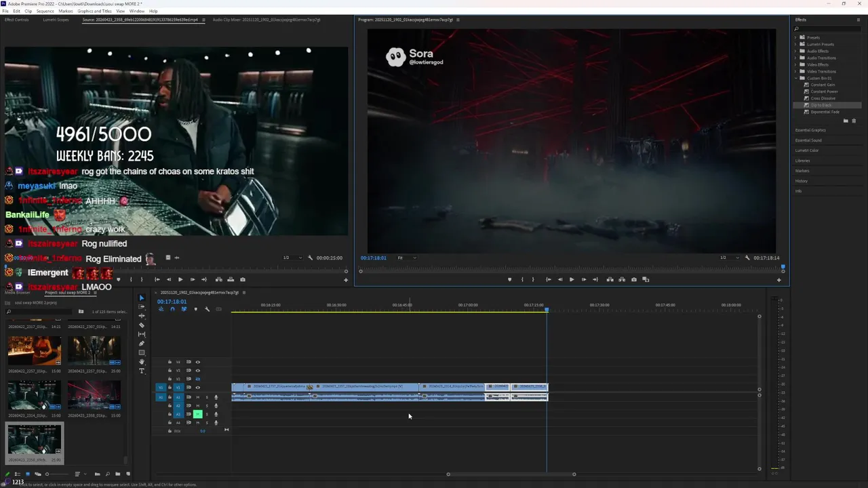Play sequence in Program Monitor
The height and width of the screenshot is (488, 868).
click(x=571, y=279)
